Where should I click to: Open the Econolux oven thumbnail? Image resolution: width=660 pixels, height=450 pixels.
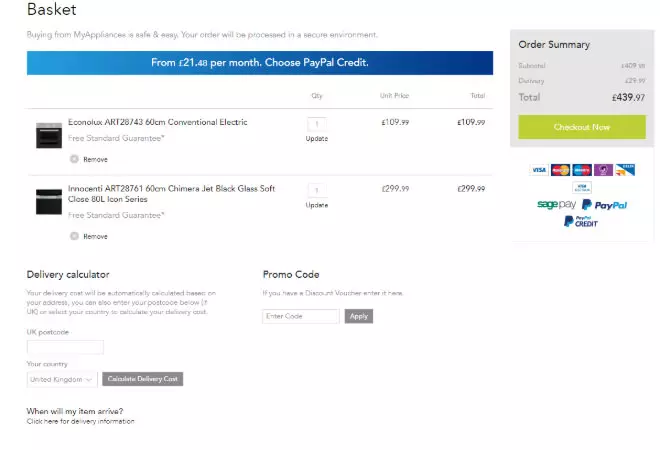[49, 135]
